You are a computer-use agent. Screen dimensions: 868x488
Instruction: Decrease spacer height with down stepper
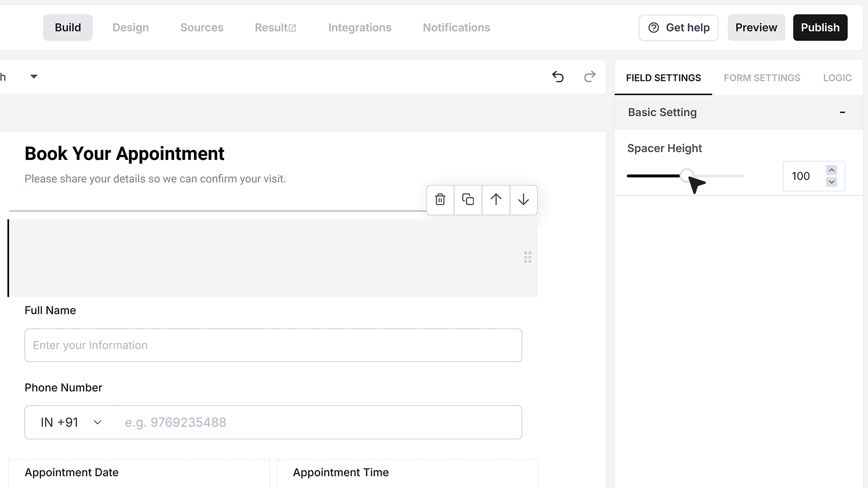pos(832,182)
